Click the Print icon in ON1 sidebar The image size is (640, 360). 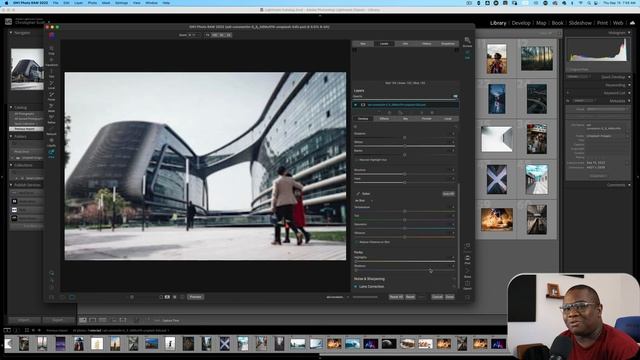tap(467, 260)
